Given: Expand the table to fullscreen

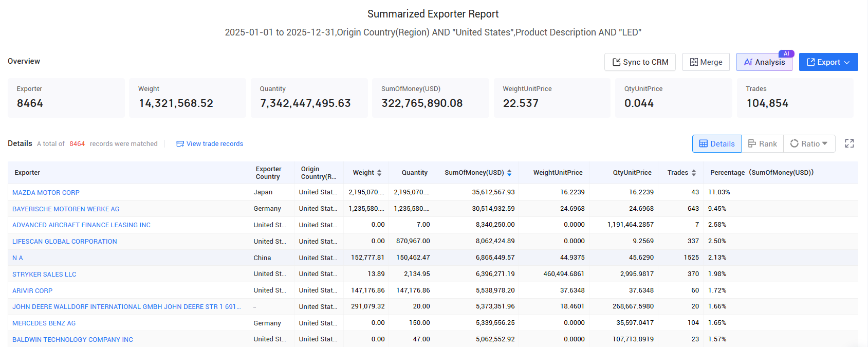Looking at the screenshot, I should coord(849,144).
